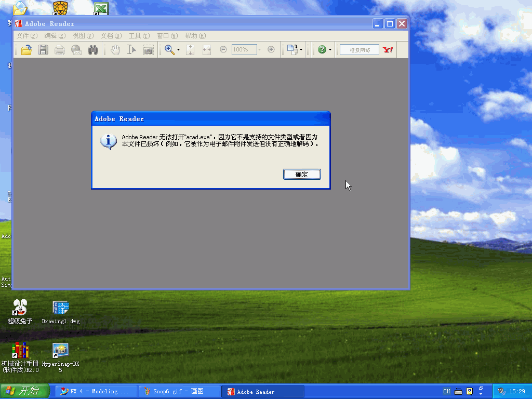Viewport: 532px width, 399px height.
Task: Click the keyboard icon in language bar
Action: coord(458,392)
